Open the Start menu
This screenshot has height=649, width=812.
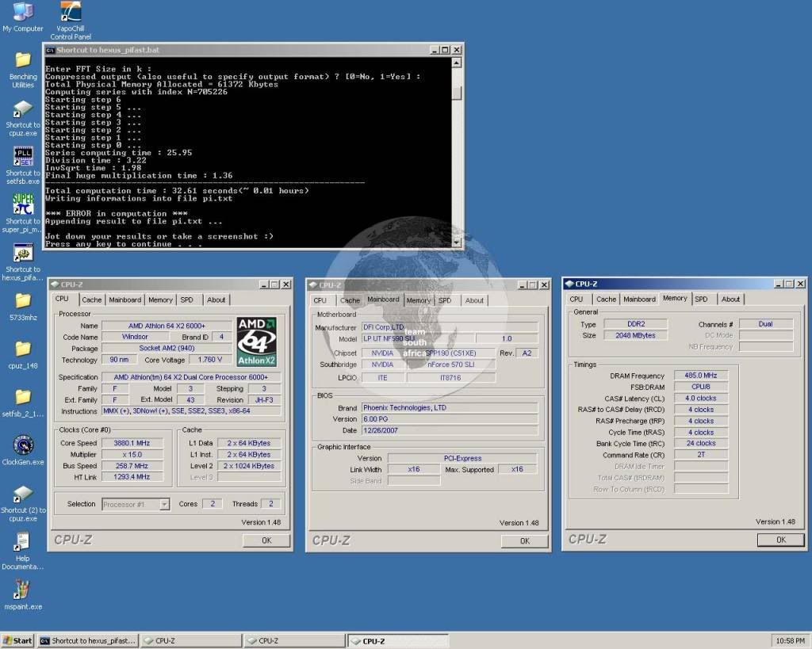click(17, 641)
